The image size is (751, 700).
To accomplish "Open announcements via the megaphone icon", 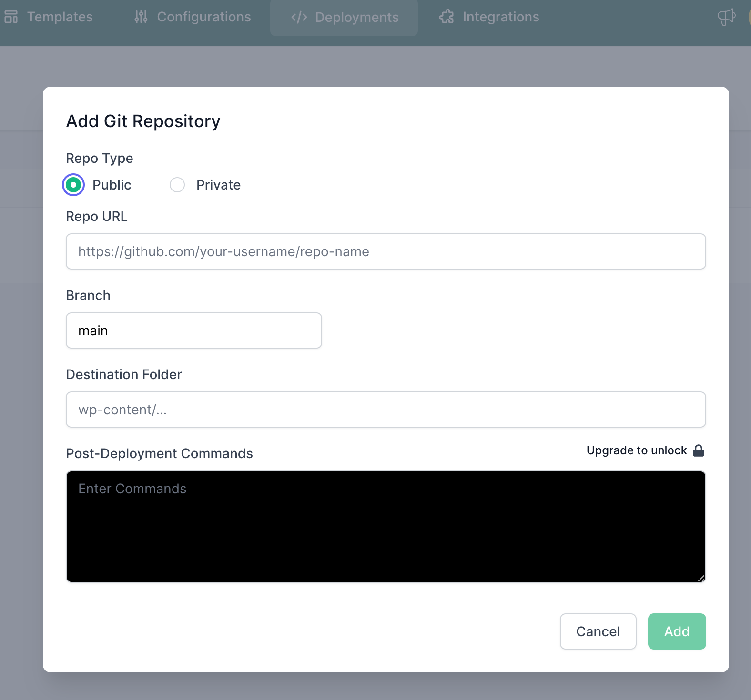I will click(726, 17).
